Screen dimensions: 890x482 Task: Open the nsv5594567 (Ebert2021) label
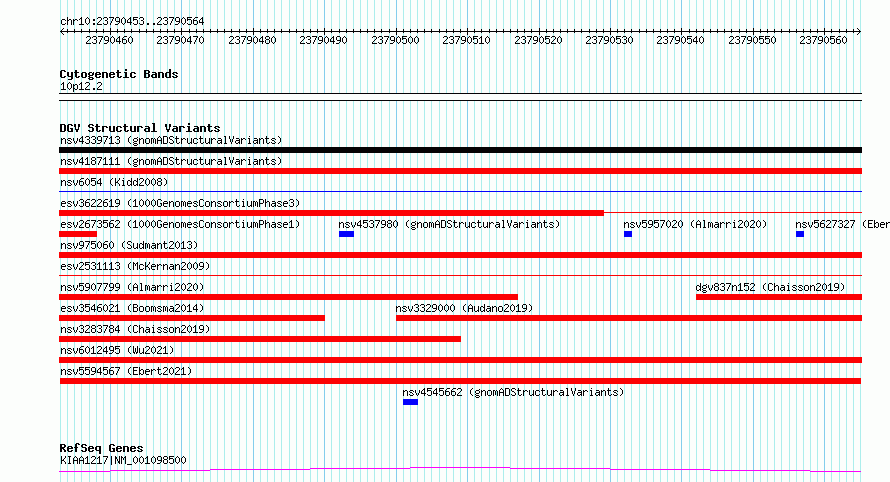(126, 371)
